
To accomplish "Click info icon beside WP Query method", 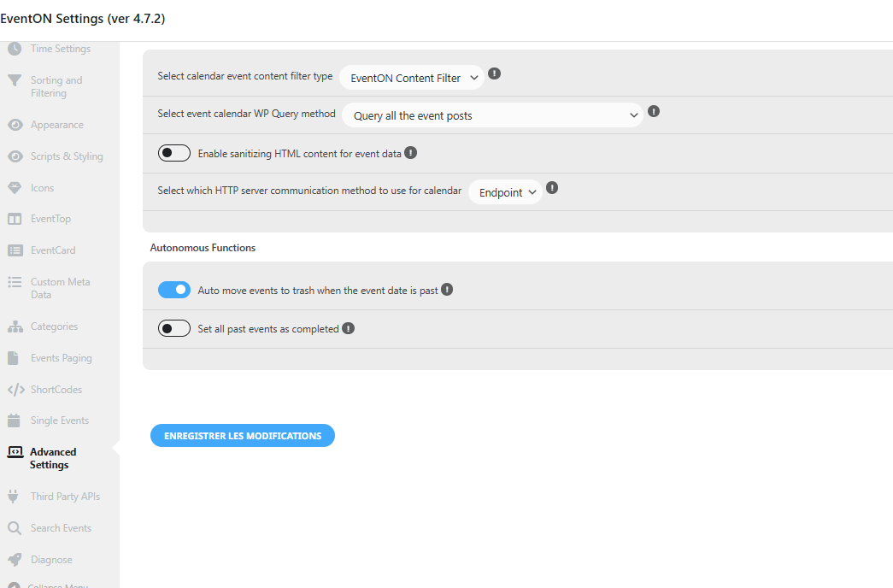I will click(x=654, y=111).
